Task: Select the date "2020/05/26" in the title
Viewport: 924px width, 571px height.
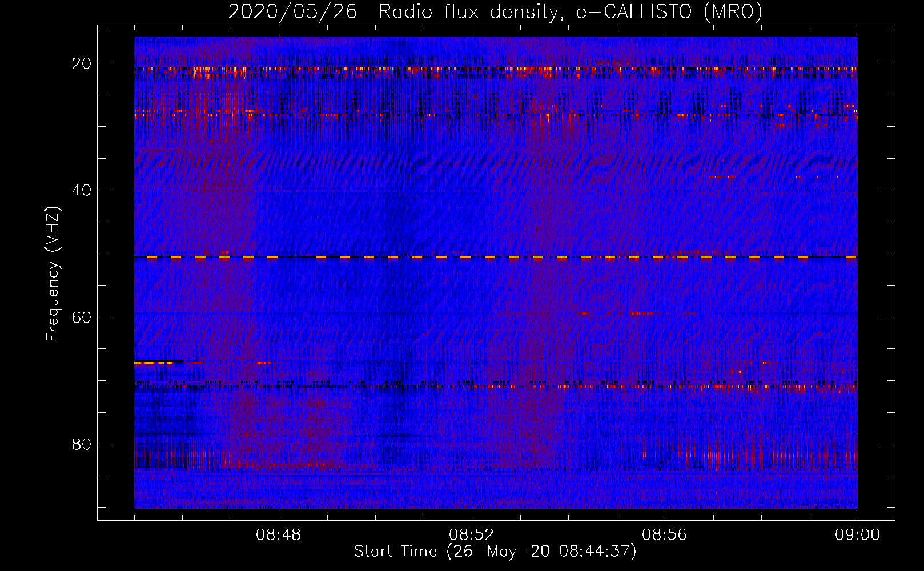Action: tap(292, 11)
